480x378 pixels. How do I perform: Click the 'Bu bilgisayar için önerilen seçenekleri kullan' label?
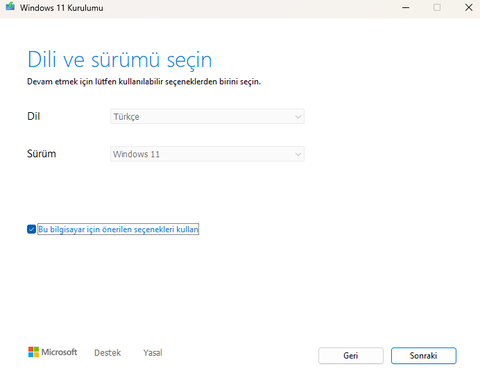click(118, 229)
